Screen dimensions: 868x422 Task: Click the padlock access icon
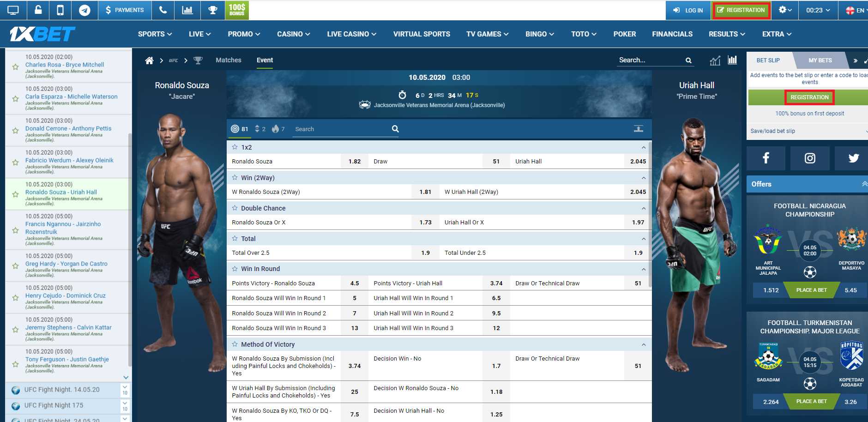[38, 10]
